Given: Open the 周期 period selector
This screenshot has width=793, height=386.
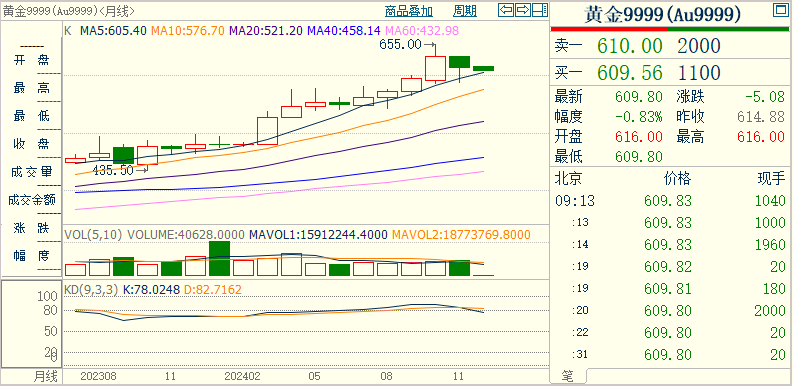Looking at the screenshot, I should coord(464,11).
